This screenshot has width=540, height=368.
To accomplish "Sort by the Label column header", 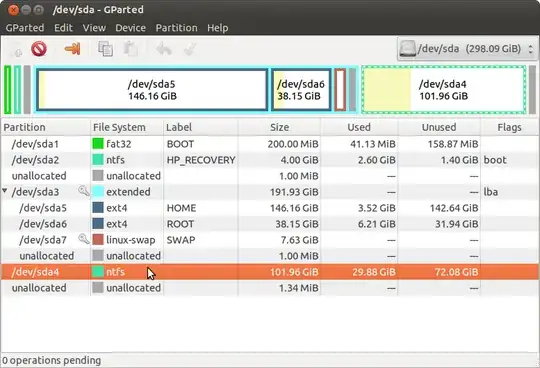I will pyautogui.click(x=200, y=127).
